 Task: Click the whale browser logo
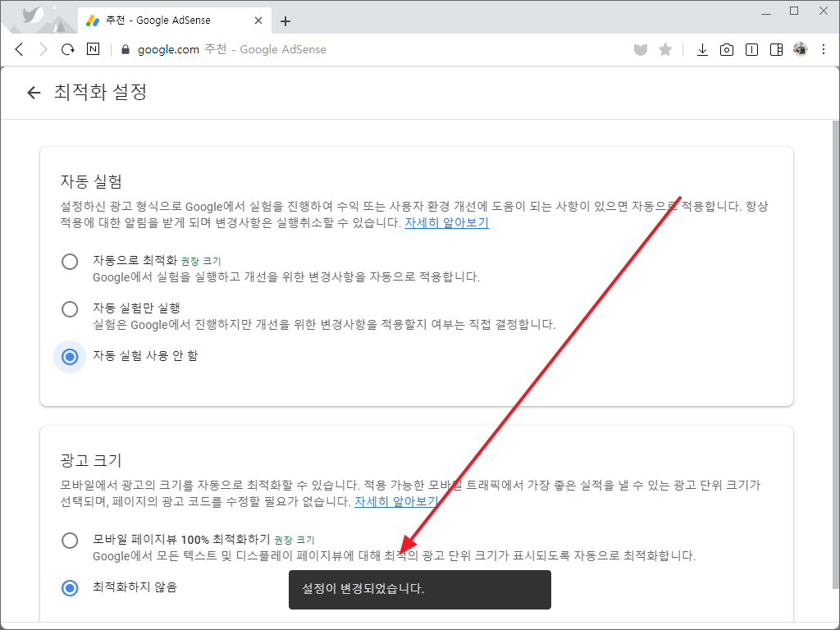point(33,15)
